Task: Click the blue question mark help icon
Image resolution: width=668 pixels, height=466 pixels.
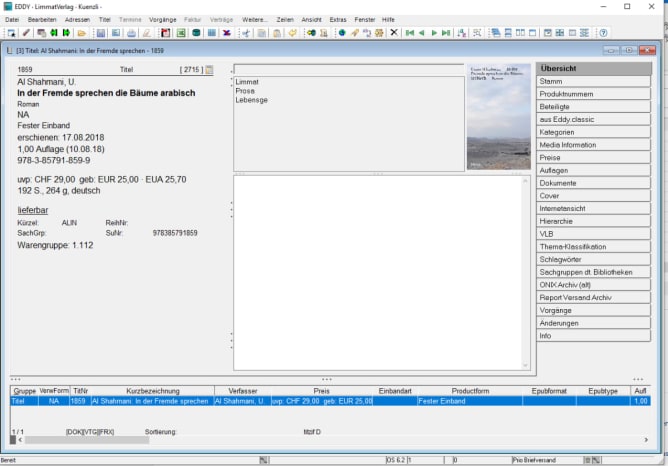Action: coord(603,33)
